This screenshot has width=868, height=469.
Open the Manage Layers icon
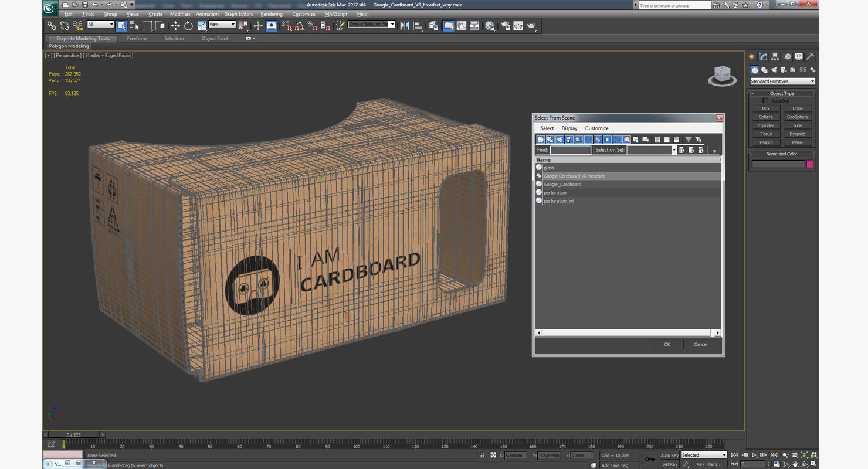click(433, 26)
